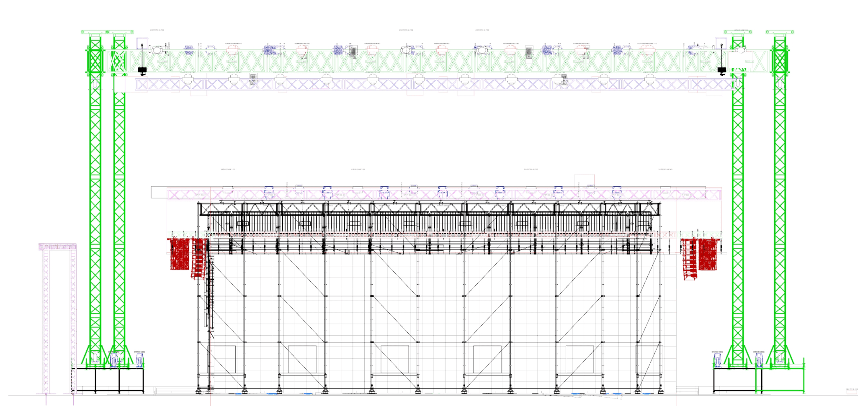Click the green-framed platform under rightmost tower
Image resolution: width=868 pixels, height=406 pixels.
tap(780, 380)
